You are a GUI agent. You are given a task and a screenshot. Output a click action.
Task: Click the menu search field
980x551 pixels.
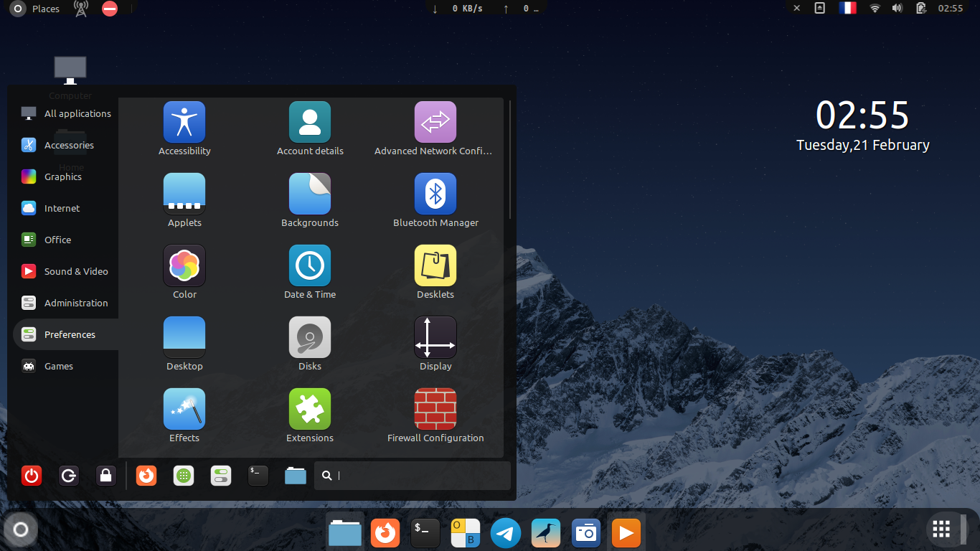click(x=413, y=476)
